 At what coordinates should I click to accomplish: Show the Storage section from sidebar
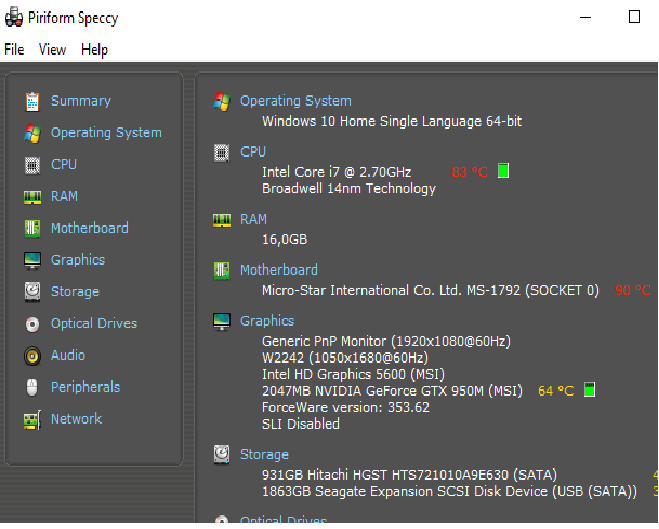75,292
